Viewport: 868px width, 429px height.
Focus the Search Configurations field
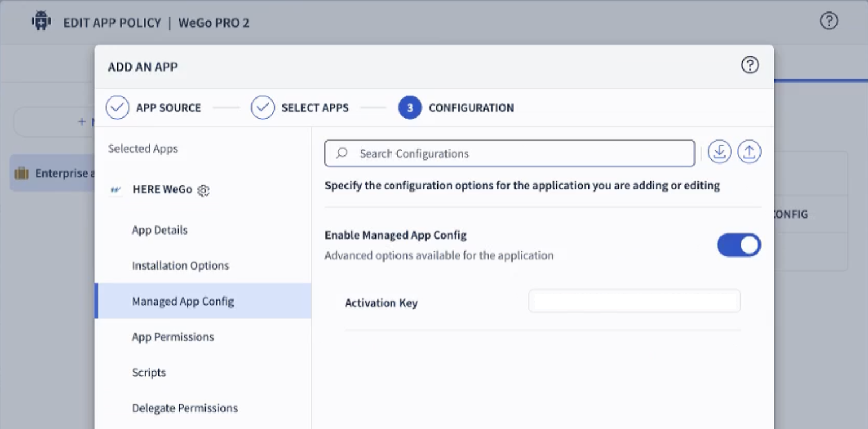510,153
